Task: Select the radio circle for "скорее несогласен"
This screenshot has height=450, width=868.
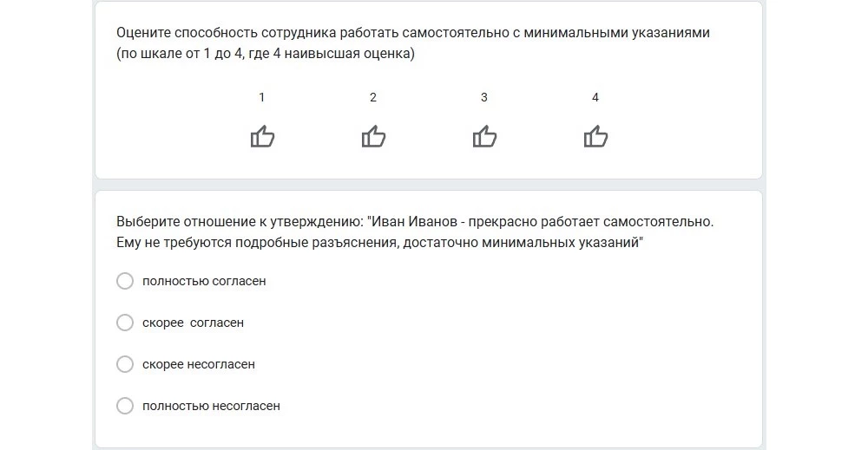Action: [x=125, y=364]
